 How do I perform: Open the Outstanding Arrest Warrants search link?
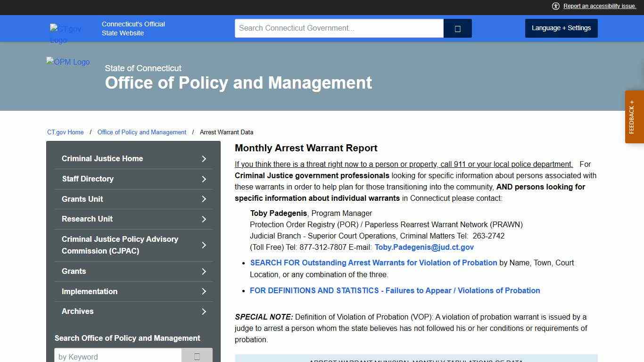[373, 263]
